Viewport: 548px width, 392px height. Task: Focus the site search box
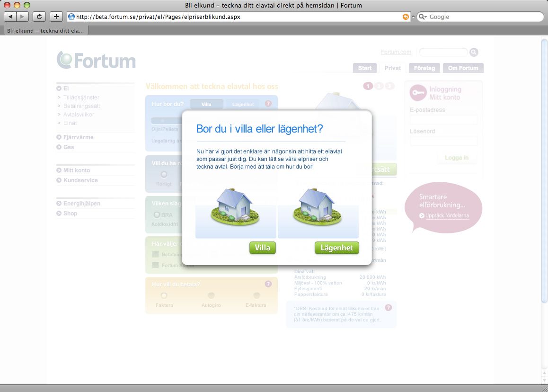(x=443, y=52)
